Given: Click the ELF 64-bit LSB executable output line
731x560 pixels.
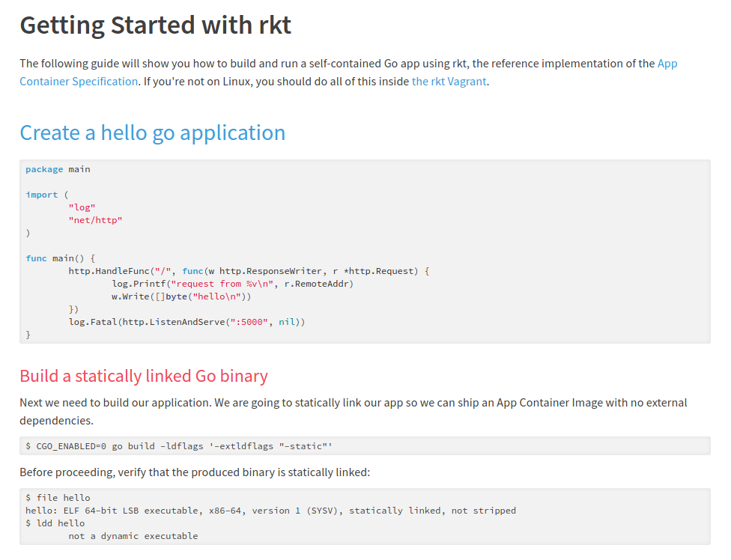Looking at the screenshot, I should point(271,511).
